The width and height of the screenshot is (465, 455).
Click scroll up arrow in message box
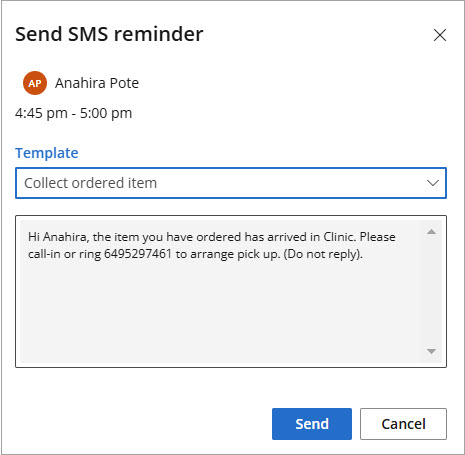tap(431, 232)
